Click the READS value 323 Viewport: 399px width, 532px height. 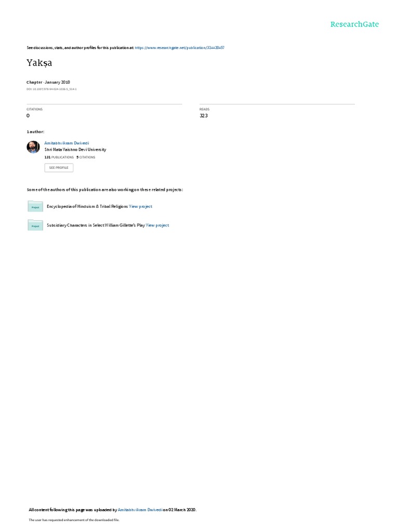pyautogui.click(x=204, y=116)
